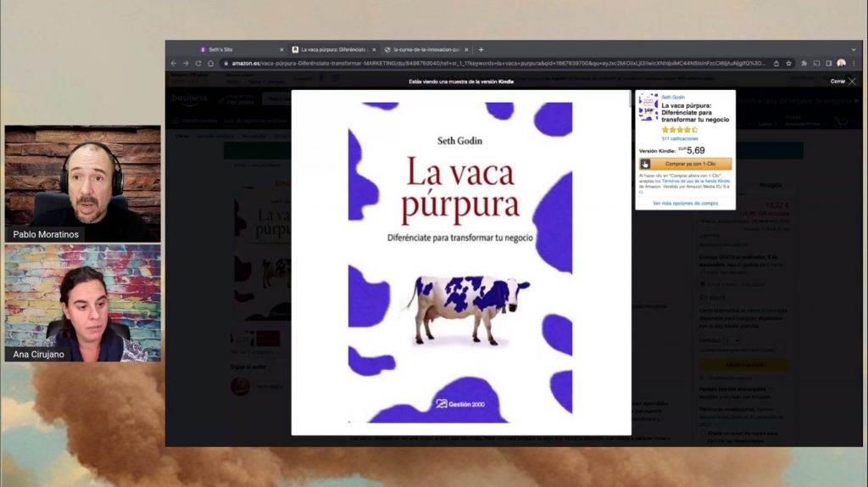
Task: Click the address bar URL
Action: (x=498, y=63)
